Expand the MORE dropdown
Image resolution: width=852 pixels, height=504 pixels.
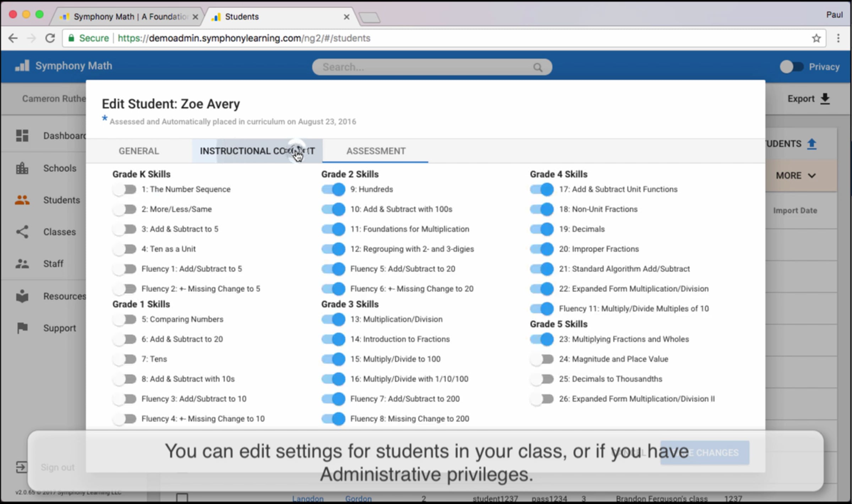[796, 176]
